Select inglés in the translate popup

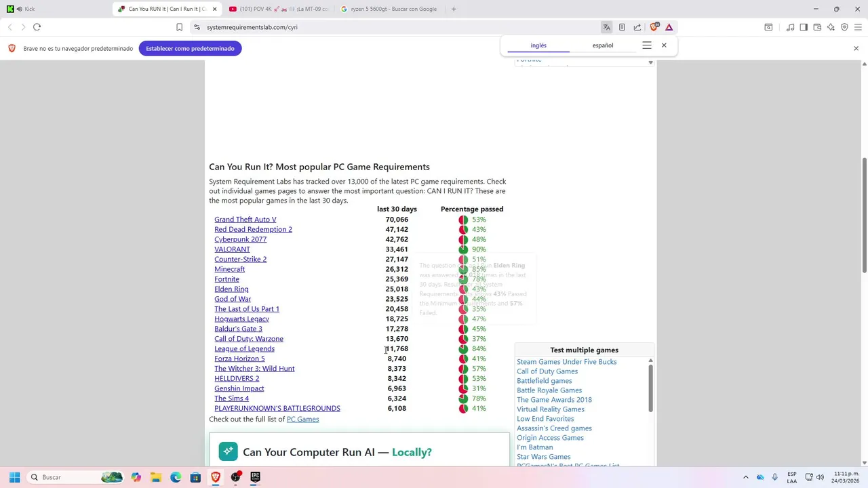(x=538, y=45)
